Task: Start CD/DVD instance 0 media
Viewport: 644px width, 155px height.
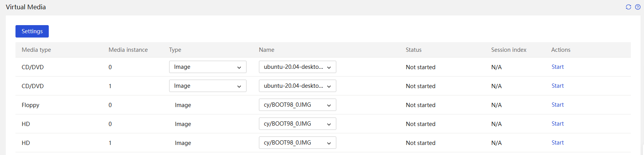Action: (x=558, y=67)
